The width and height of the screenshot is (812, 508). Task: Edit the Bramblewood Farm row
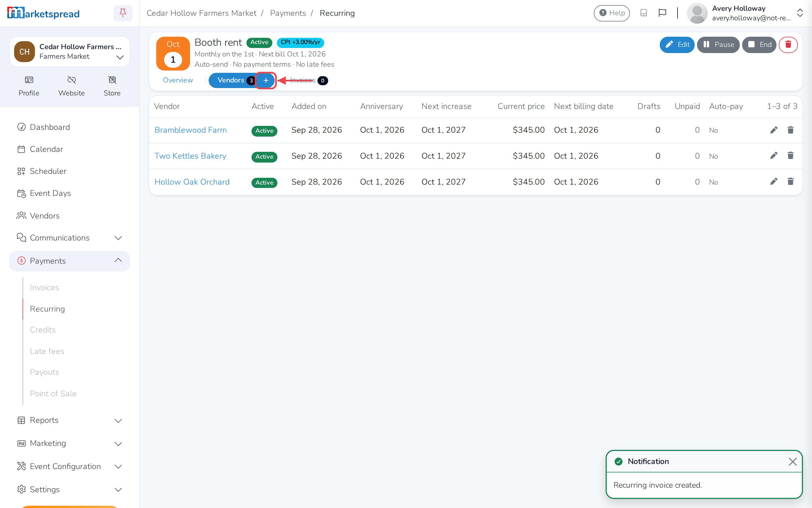point(774,130)
